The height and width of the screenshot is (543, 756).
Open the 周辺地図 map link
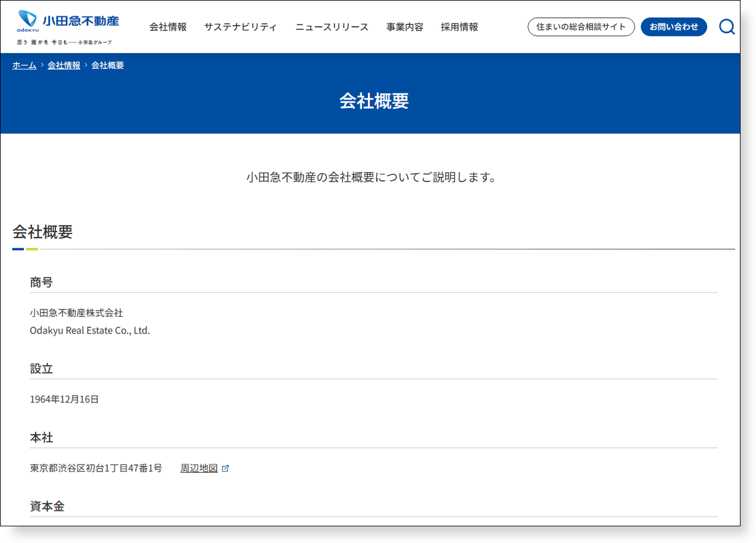coord(199,468)
